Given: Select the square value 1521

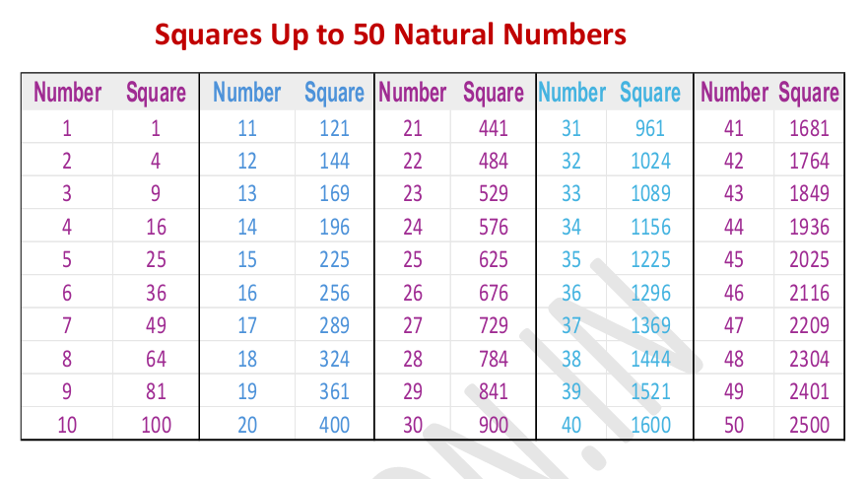Looking at the screenshot, I should pos(651,391).
